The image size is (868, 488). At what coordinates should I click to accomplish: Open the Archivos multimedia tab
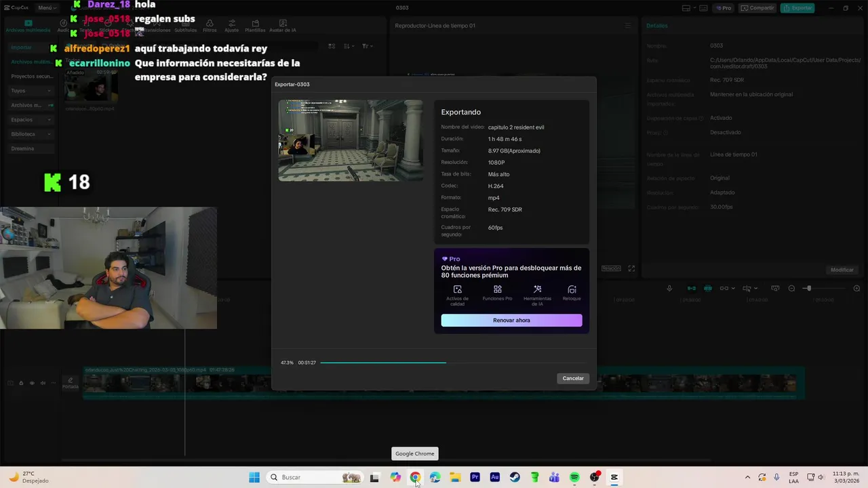(28, 26)
